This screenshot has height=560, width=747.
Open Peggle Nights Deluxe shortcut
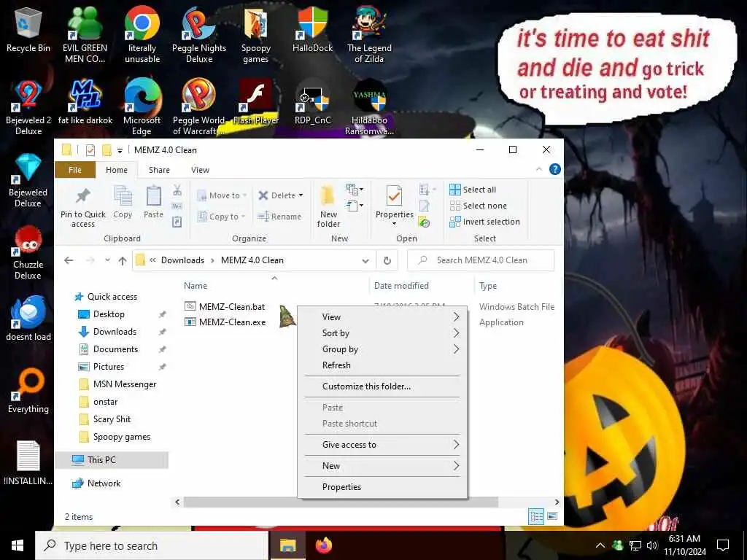click(199, 35)
